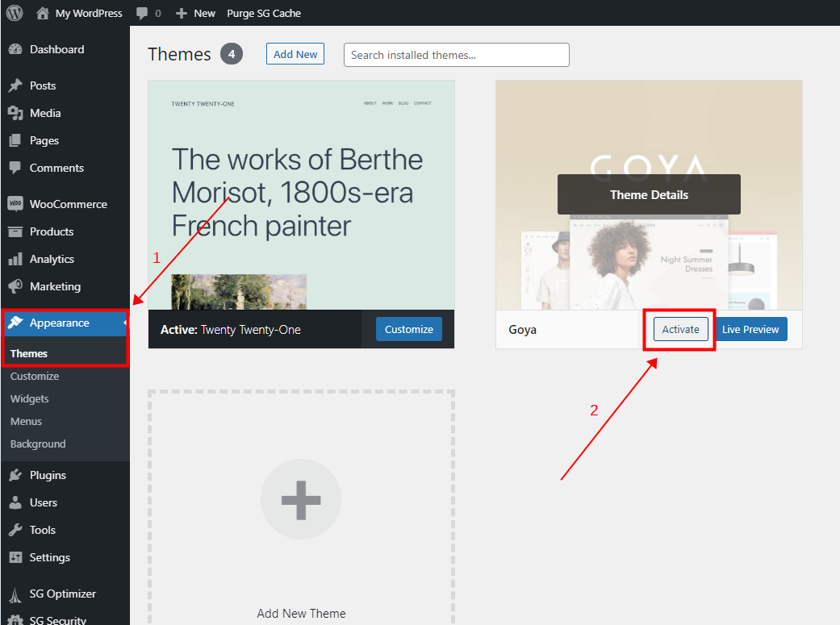Screen dimensions: 840x625
Task: Click the Dashboard gauge icon
Action: coord(15,49)
